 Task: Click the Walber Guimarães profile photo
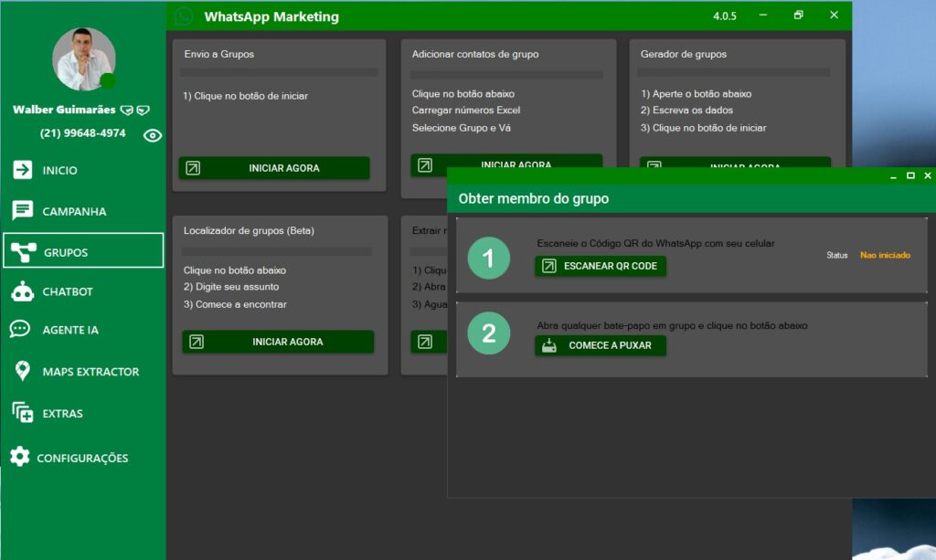pos(84,58)
